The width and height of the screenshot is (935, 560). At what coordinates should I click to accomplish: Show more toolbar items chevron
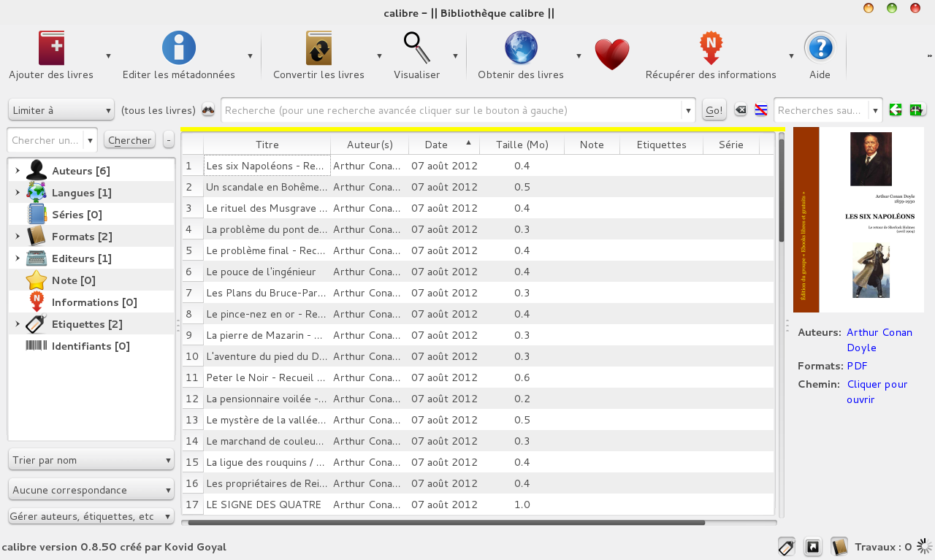pos(930,55)
